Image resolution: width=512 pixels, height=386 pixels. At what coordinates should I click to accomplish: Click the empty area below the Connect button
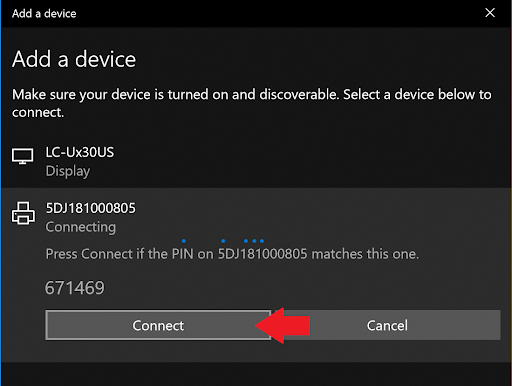(256, 373)
